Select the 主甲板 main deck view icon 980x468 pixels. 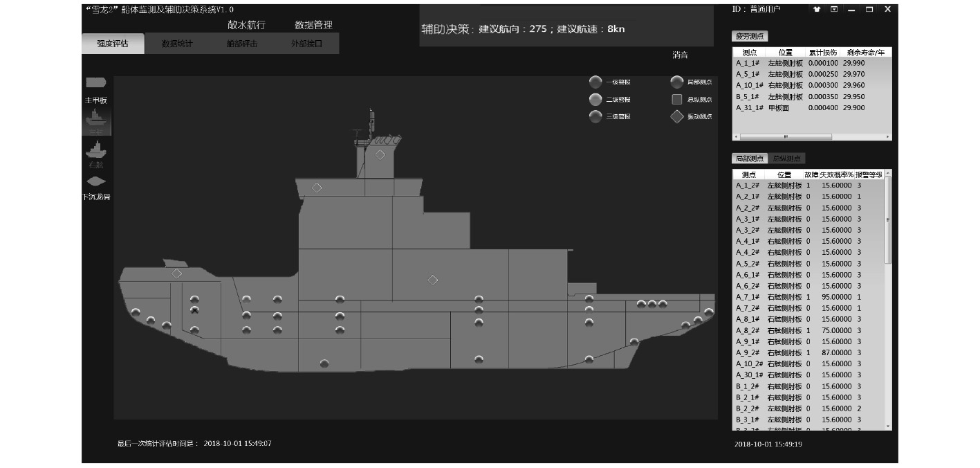[x=95, y=82]
